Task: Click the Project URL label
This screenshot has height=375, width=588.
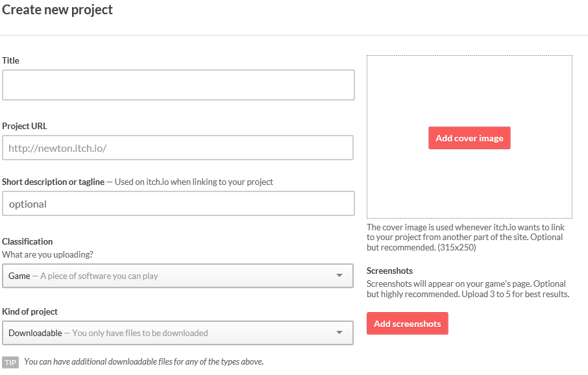Action: [x=25, y=126]
